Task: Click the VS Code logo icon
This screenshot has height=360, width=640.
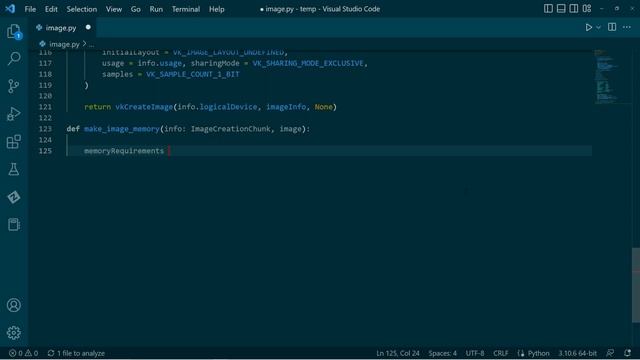Action: (x=10, y=9)
